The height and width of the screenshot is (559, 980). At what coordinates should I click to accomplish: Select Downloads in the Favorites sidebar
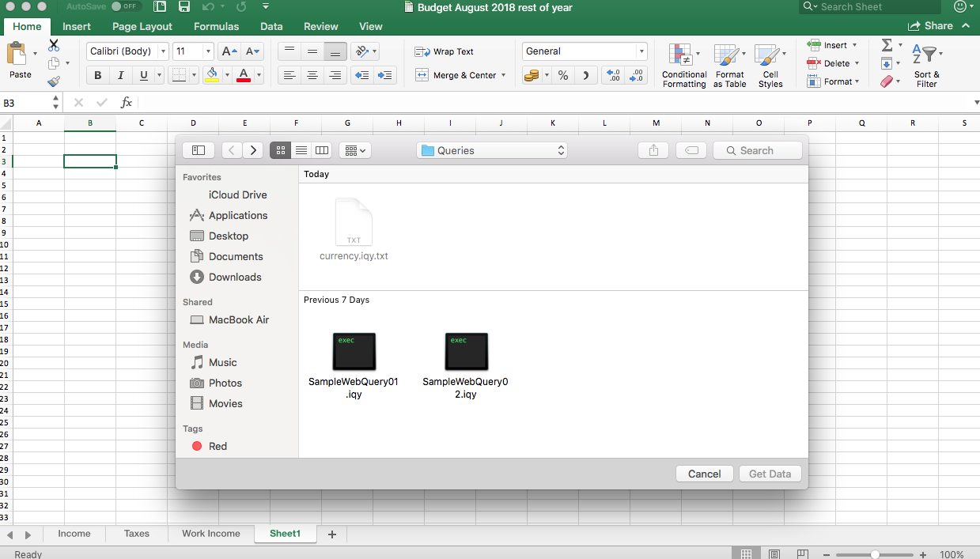(x=235, y=277)
